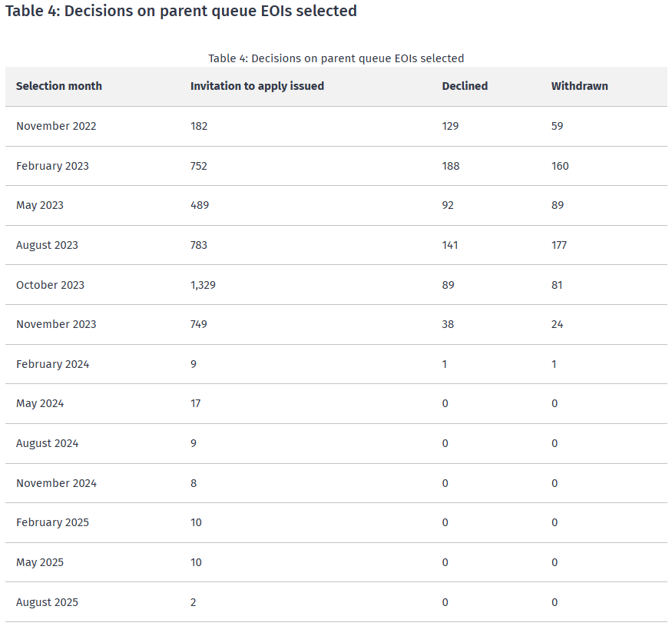This screenshot has height=626, width=672.
Task: Click the value 2 for August 2025
Action: pos(194,602)
